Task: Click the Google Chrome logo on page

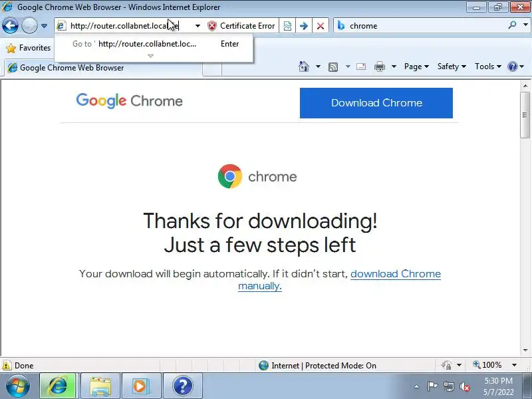Action: 129,101
